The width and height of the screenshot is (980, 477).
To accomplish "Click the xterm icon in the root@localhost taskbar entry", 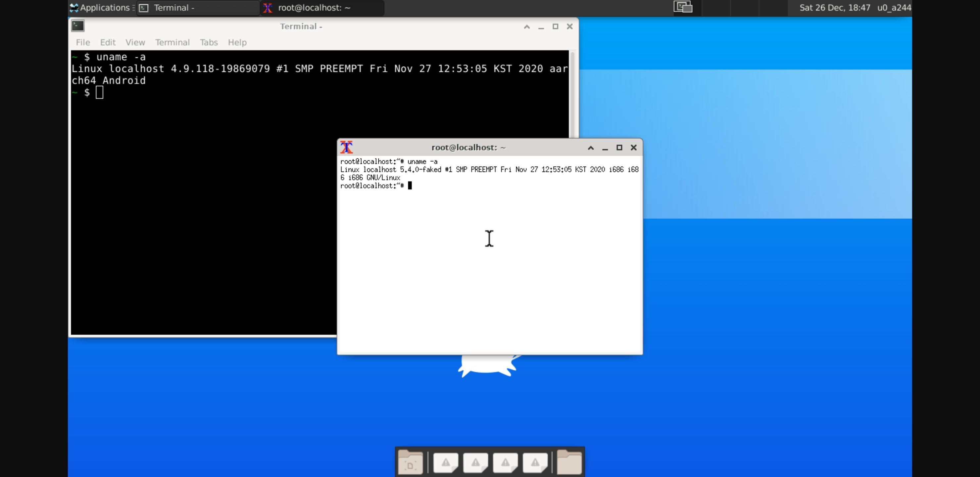I will [268, 8].
